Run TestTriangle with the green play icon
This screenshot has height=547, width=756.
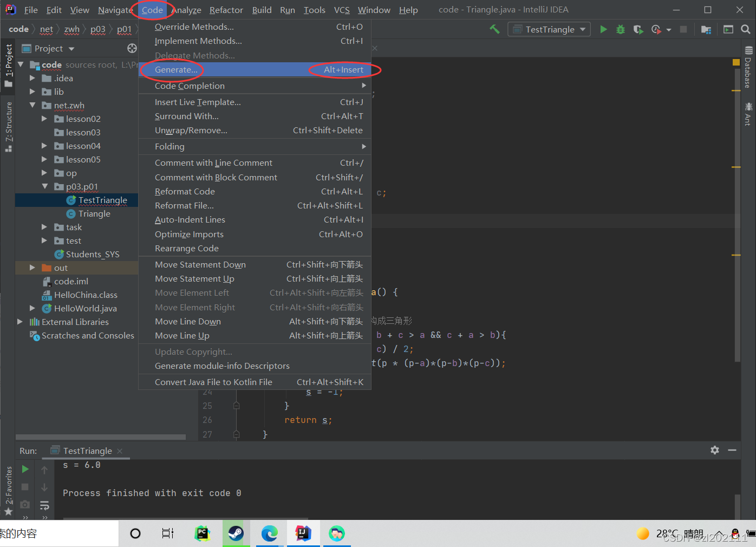[603, 29]
